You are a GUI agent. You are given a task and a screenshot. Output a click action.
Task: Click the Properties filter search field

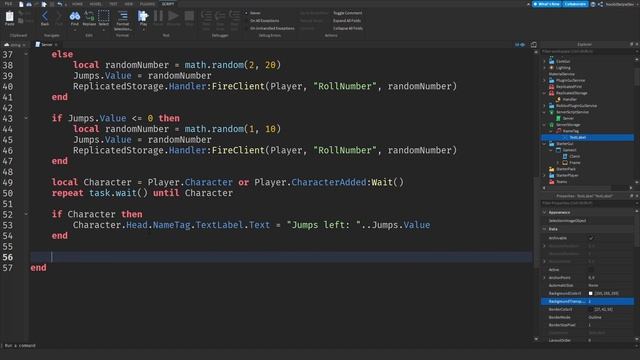coord(587,203)
